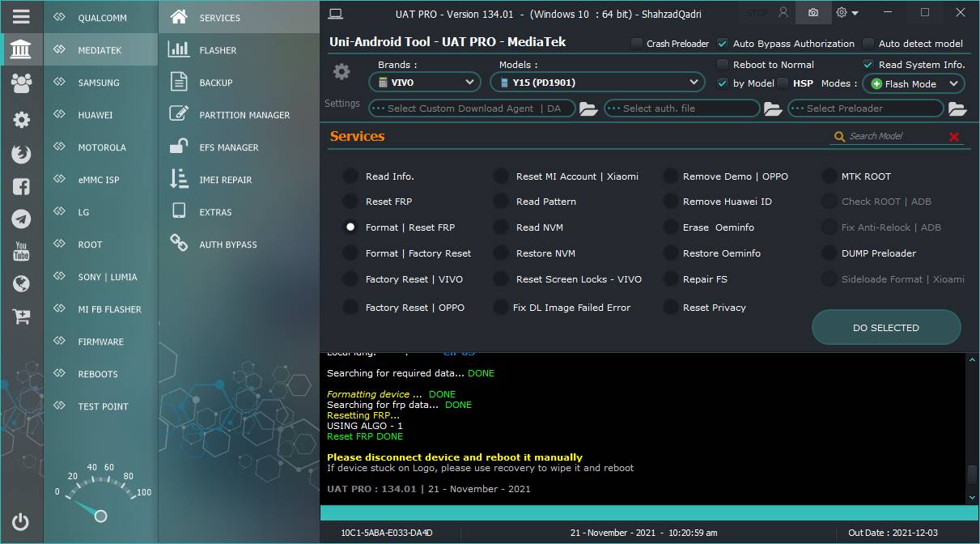The width and height of the screenshot is (980, 544).
Task: Open the Models Y15 (PD1901) dropdown
Action: tap(597, 82)
